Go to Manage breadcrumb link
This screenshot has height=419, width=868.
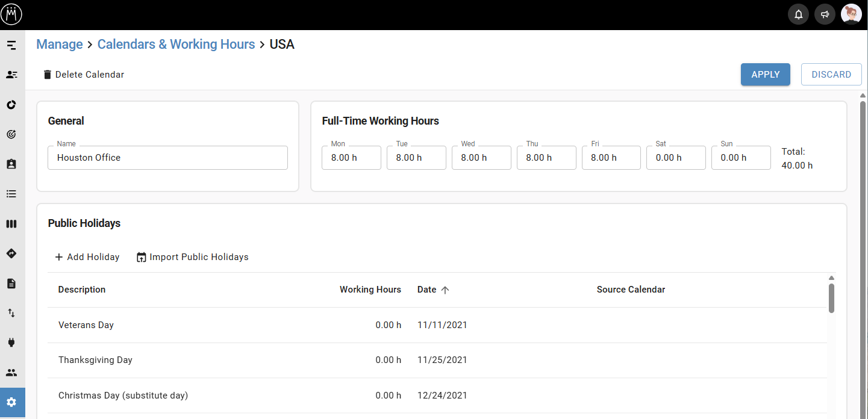tap(60, 45)
